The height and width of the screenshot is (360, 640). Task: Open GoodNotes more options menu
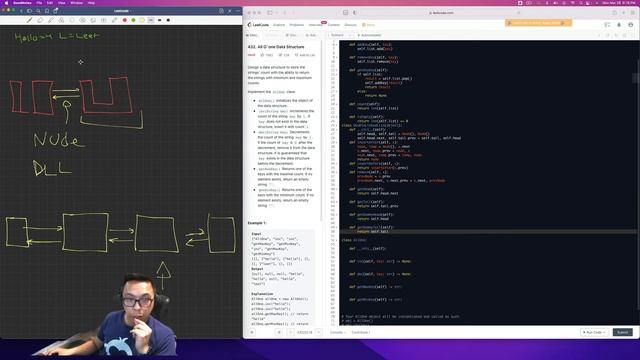[x=238, y=11]
